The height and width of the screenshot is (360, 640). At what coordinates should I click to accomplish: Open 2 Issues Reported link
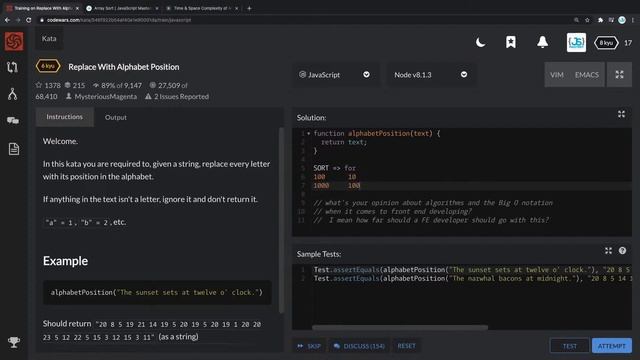[177, 97]
